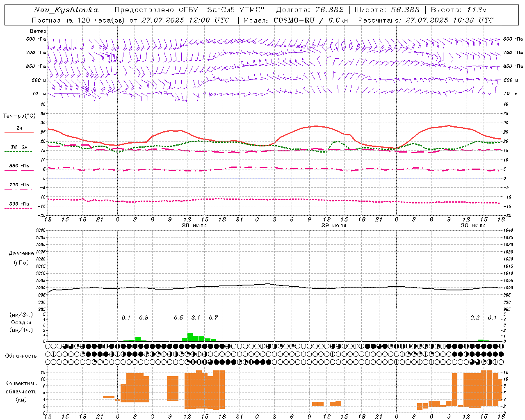Click the 0.1 precipitation value beside 0.8
Viewport: 525px width, 420px height.
tap(126, 317)
